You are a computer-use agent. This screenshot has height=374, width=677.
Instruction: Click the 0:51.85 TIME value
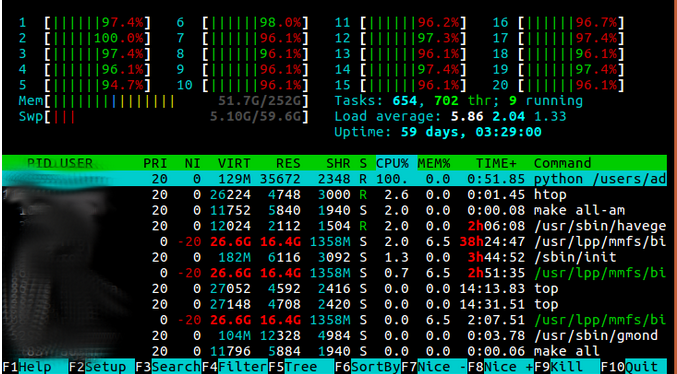[x=497, y=179]
